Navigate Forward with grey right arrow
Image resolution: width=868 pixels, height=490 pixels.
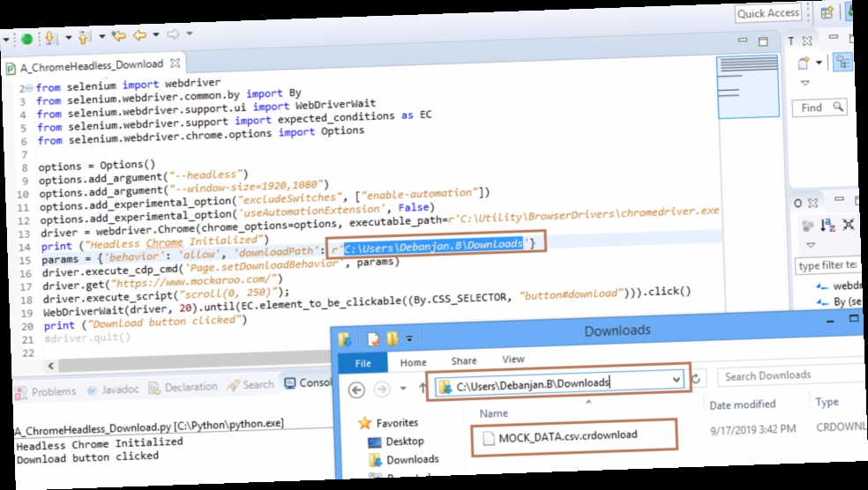173,34
